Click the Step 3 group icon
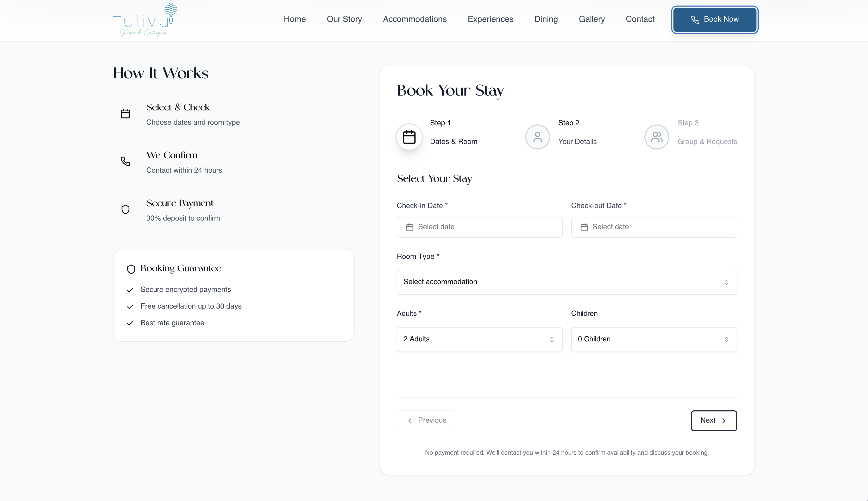The width and height of the screenshot is (868, 501). [x=656, y=137]
